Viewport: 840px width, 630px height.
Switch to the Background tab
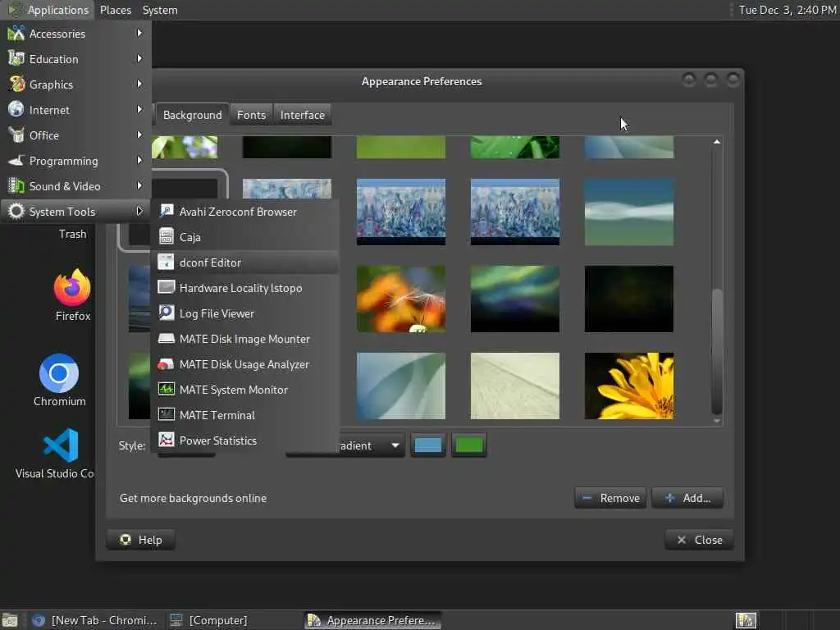[x=192, y=115]
